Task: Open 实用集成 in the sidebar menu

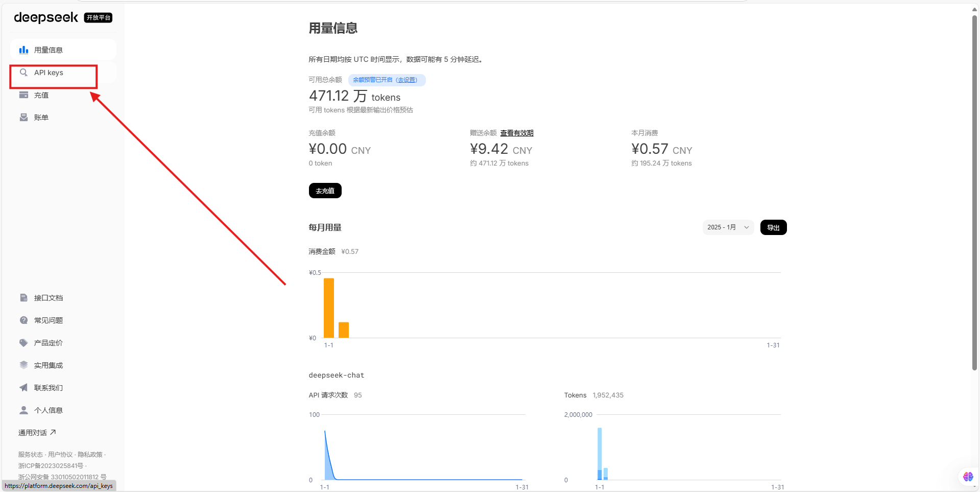Action: pos(48,365)
